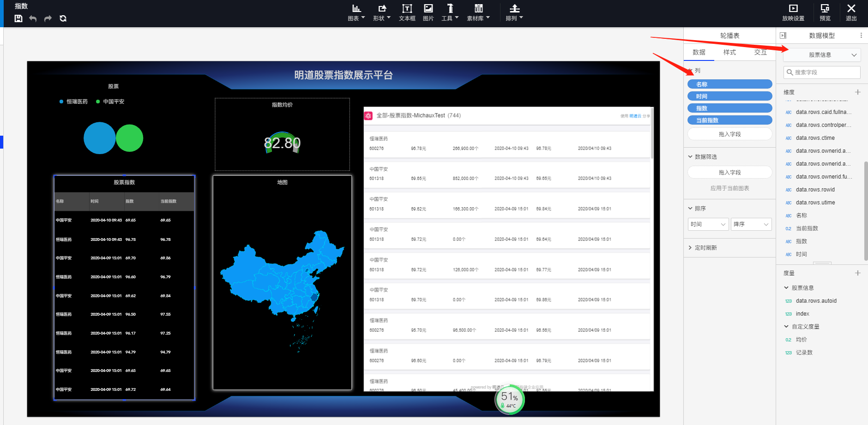The width and height of the screenshot is (868, 425).
Task: Open the 工具 tools menu
Action: point(450,12)
